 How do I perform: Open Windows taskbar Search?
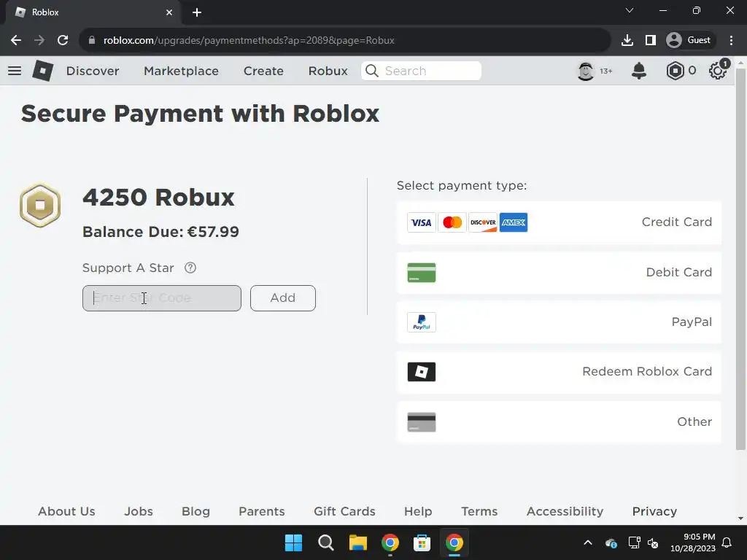(x=326, y=542)
